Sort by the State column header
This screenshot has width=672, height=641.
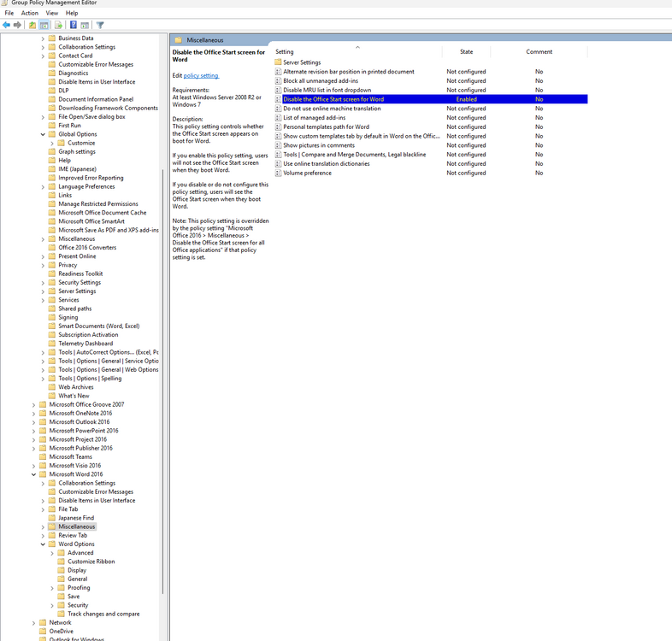(466, 52)
